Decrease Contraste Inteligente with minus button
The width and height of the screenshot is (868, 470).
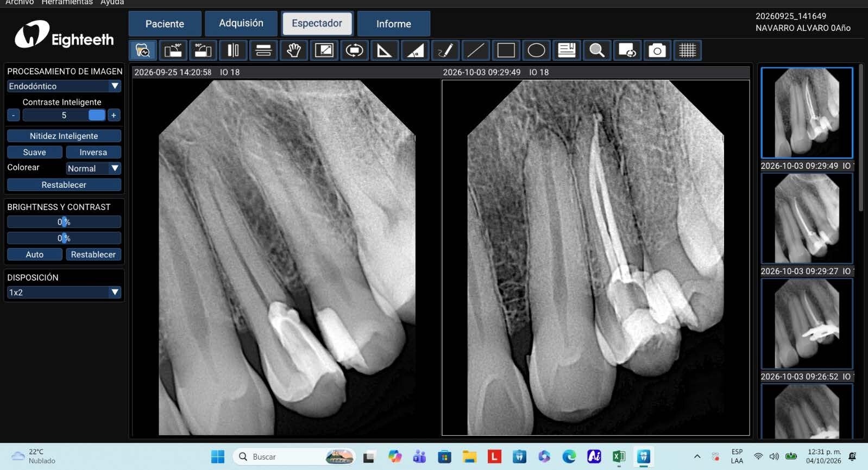[x=14, y=115]
